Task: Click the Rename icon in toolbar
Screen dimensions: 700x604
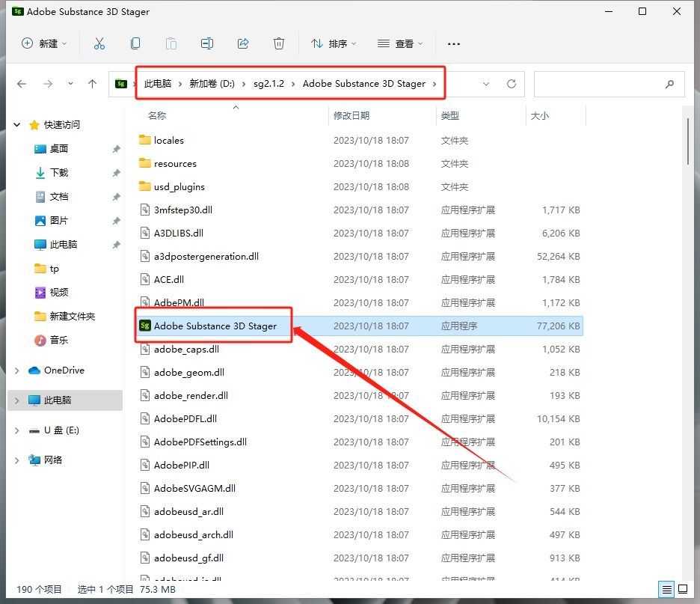Action: coord(206,43)
